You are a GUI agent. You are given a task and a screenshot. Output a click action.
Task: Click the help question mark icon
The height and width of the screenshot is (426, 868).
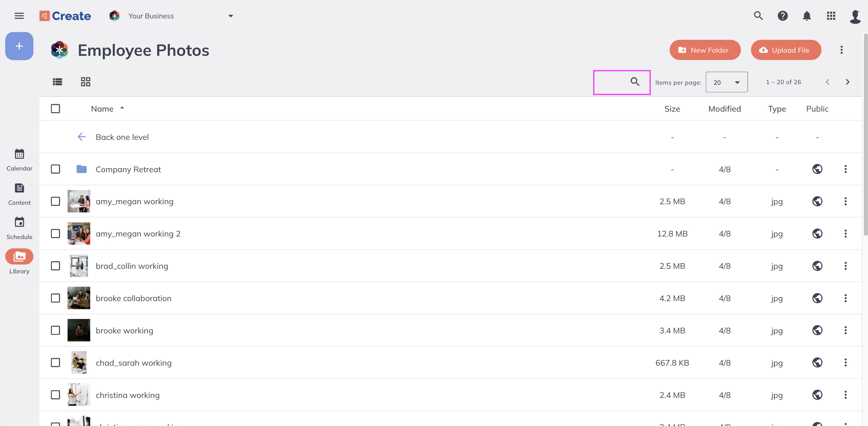pos(783,16)
